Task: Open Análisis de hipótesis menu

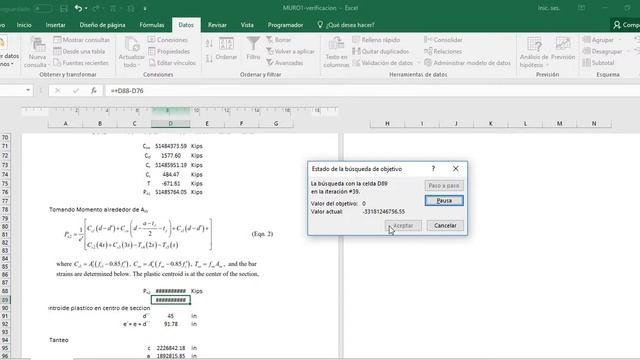Action: (x=534, y=52)
